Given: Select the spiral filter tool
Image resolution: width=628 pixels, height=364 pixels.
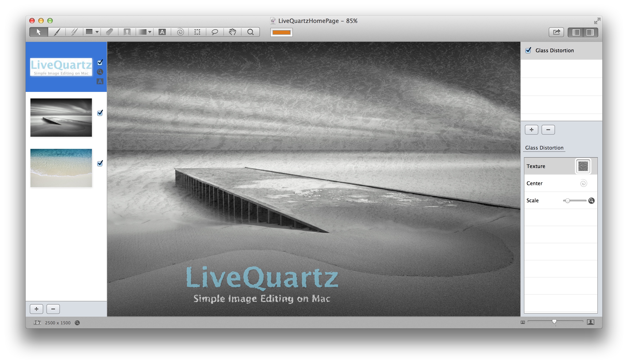Looking at the screenshot, I should [x=180, y=32].
